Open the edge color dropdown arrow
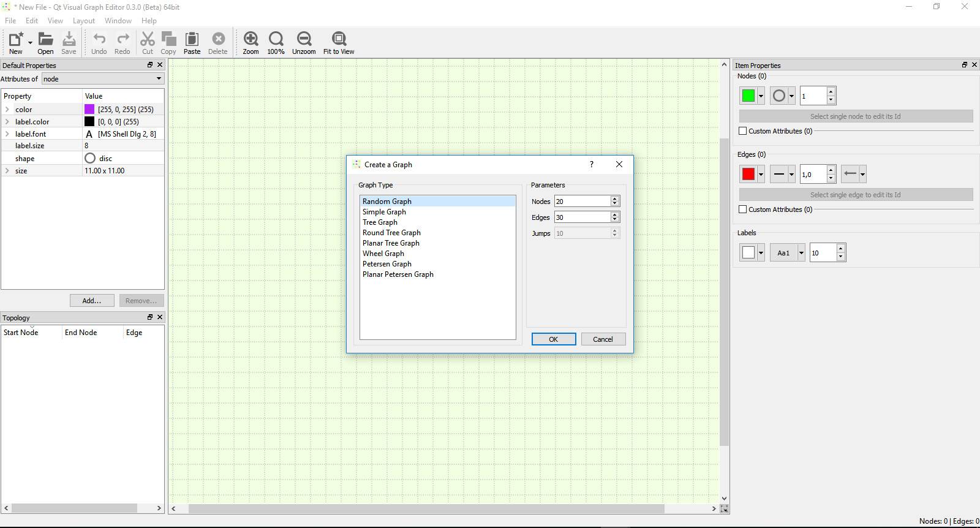Screen dimensions: 980x528 click(761, 174)
